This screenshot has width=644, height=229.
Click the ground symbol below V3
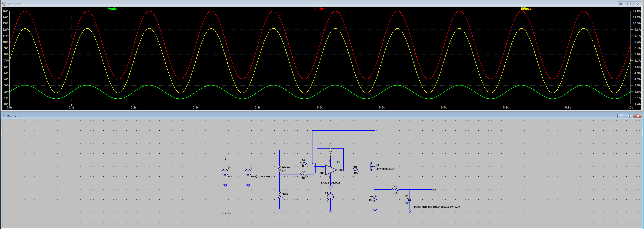point(330,212)
